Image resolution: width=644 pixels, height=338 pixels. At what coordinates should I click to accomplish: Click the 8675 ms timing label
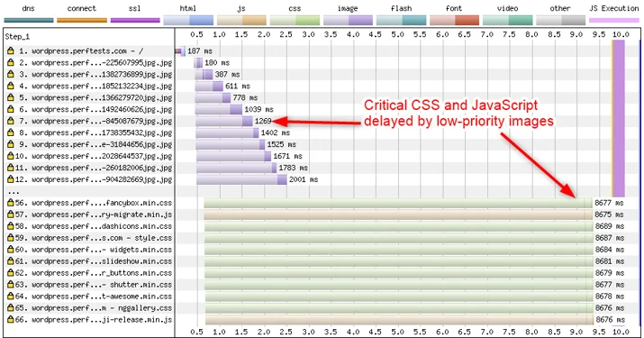click(610, 215)
